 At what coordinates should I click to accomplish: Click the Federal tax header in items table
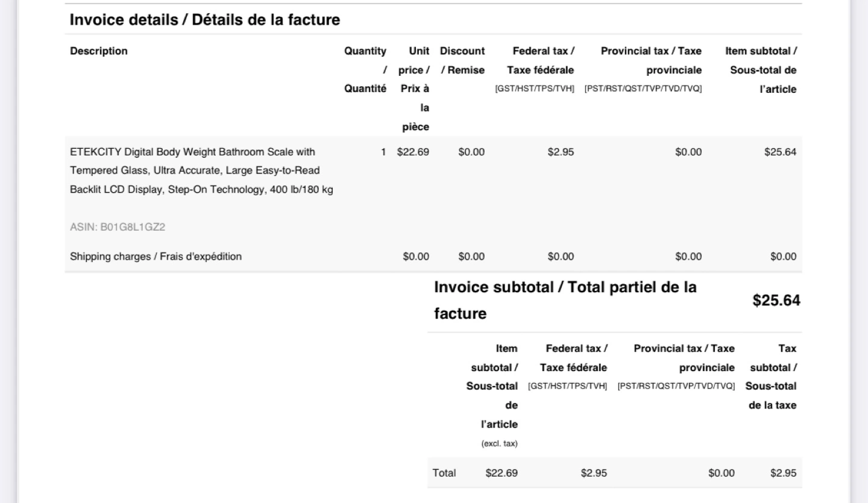click(x=535, y=70)
